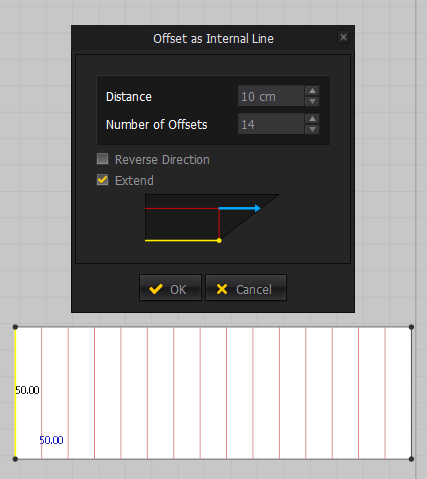Select the bottom-right corner point of the pattern

coord(411,459)
